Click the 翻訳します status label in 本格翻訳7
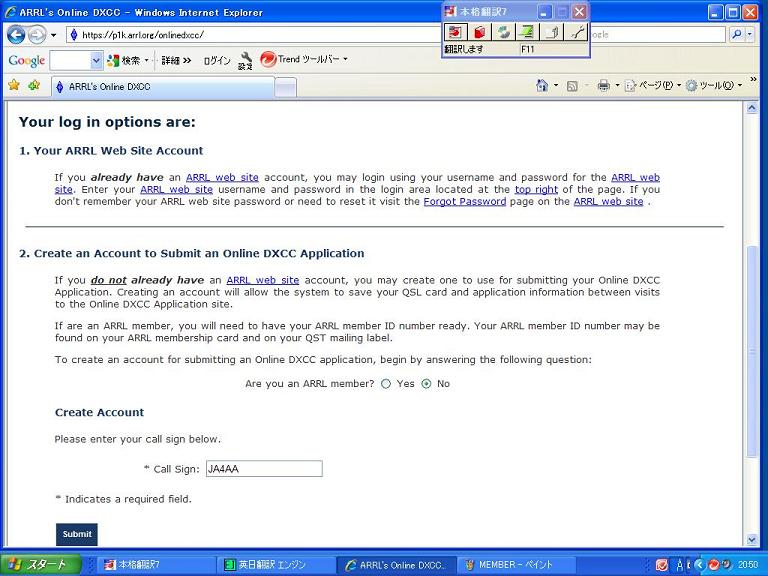The height and width of the screenshot is (576, 768). (463, 49)
